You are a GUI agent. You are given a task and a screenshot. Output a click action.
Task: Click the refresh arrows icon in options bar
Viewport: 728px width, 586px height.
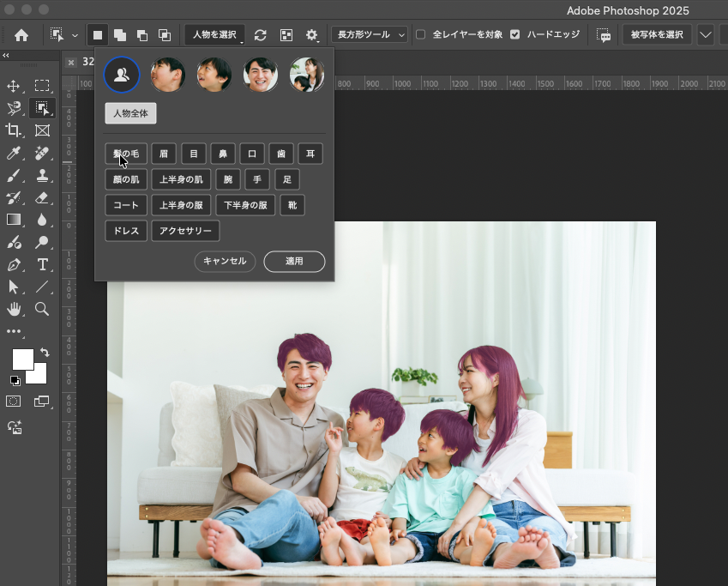(x=261, y=35)
